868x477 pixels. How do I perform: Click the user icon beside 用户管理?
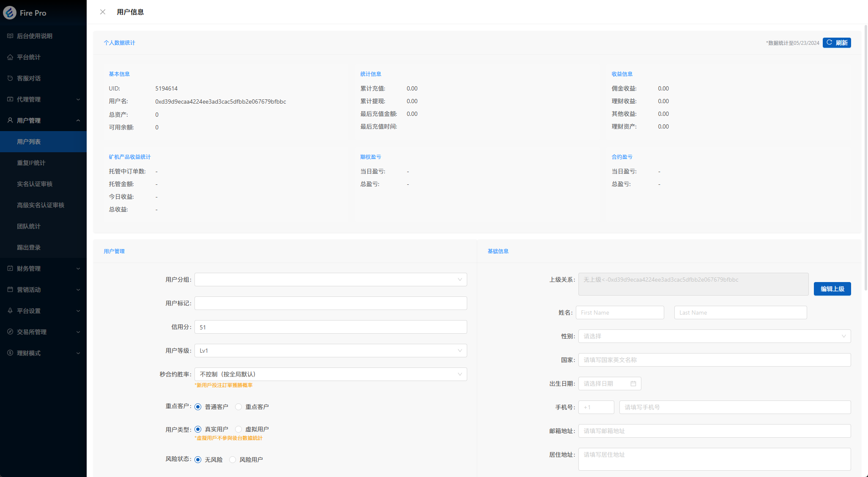[x=10, y=121]
